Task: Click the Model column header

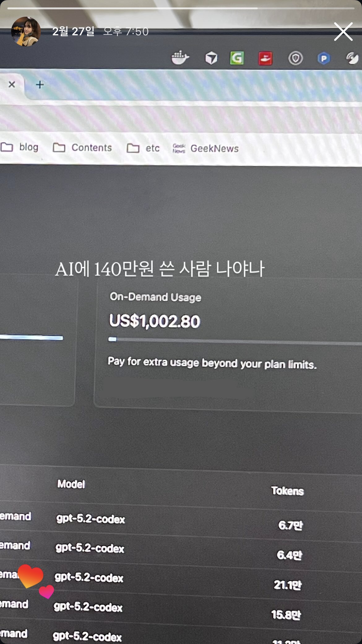Action: 71,484
